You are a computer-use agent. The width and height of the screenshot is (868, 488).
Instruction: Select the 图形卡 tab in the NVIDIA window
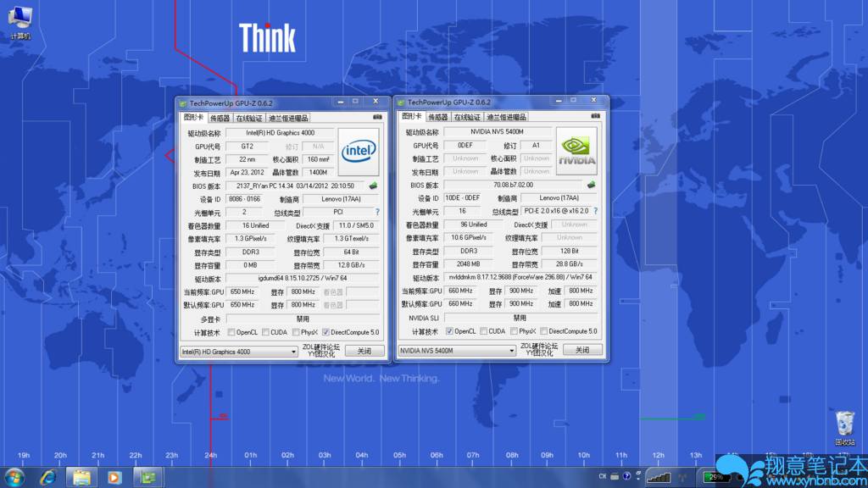point(412,116)
